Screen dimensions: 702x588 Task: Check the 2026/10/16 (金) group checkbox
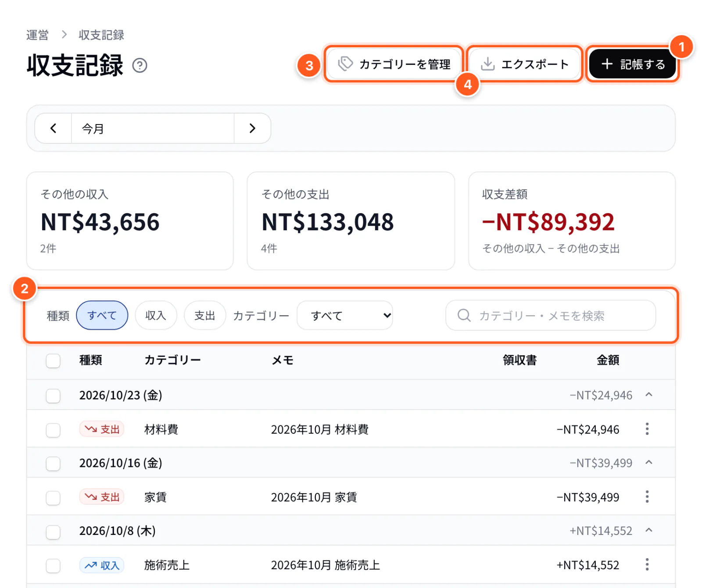click(53, 463)
